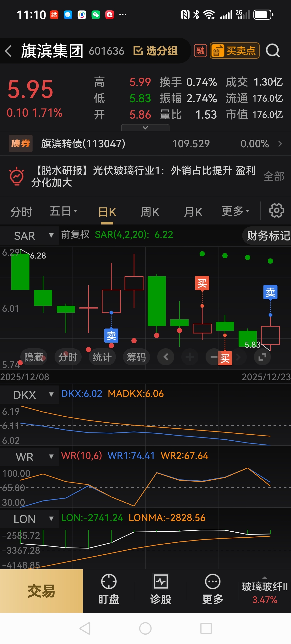Expand the 更多 period dropdown
Screen dimensions: 291x644
coord(235,211)
